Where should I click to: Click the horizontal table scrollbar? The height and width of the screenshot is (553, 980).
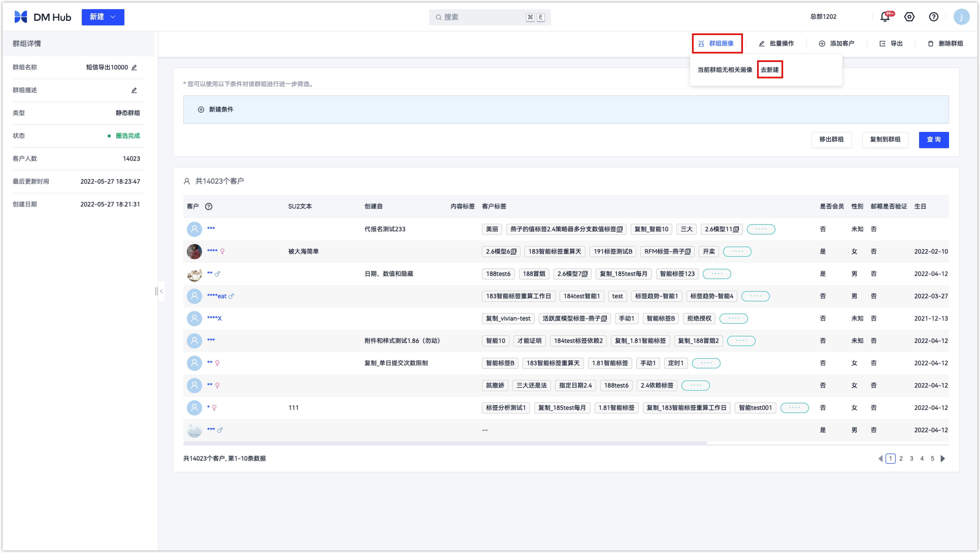pyautogui.click(x=445, y=443)
